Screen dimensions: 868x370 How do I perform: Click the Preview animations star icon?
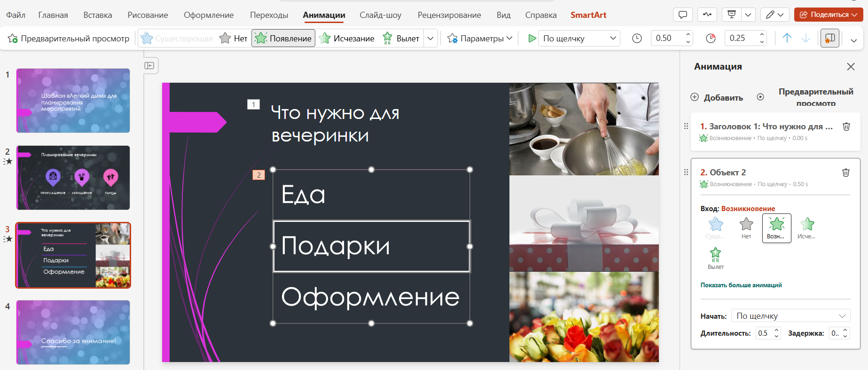pos(13,39)
